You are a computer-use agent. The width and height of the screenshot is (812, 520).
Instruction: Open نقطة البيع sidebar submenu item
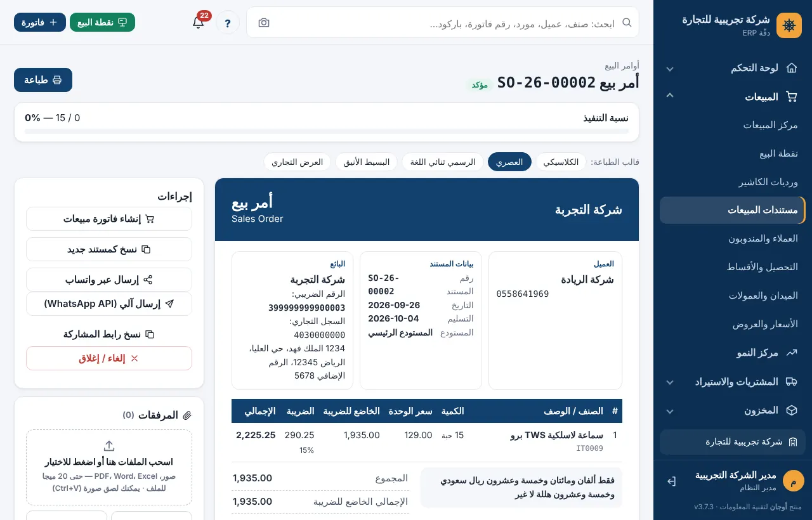click(733, 153)
